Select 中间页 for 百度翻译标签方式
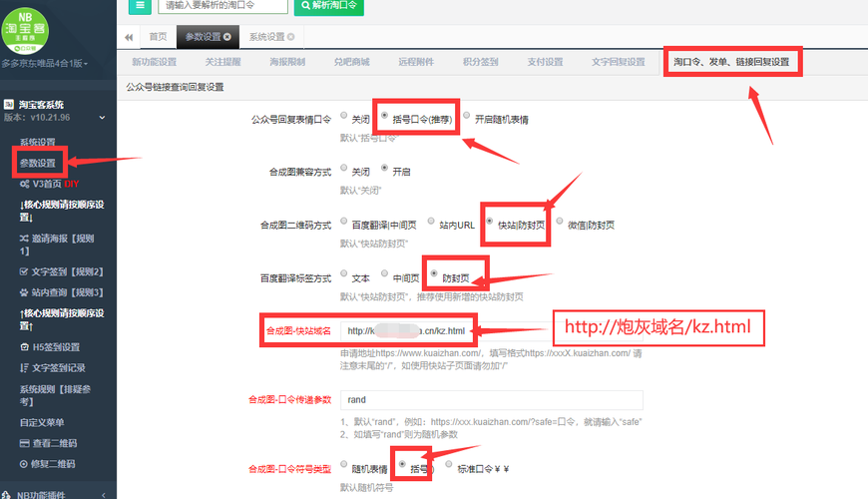 (x=384, y=273)
